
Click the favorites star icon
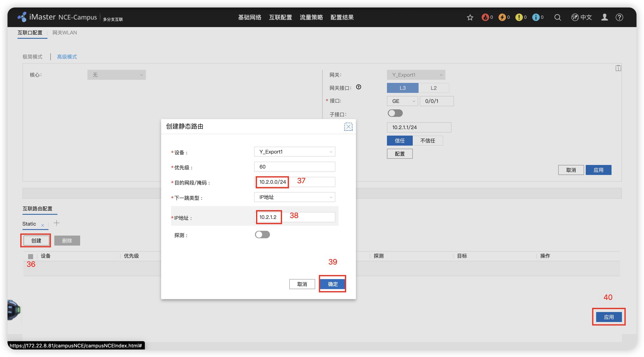(x=470, y=17)
